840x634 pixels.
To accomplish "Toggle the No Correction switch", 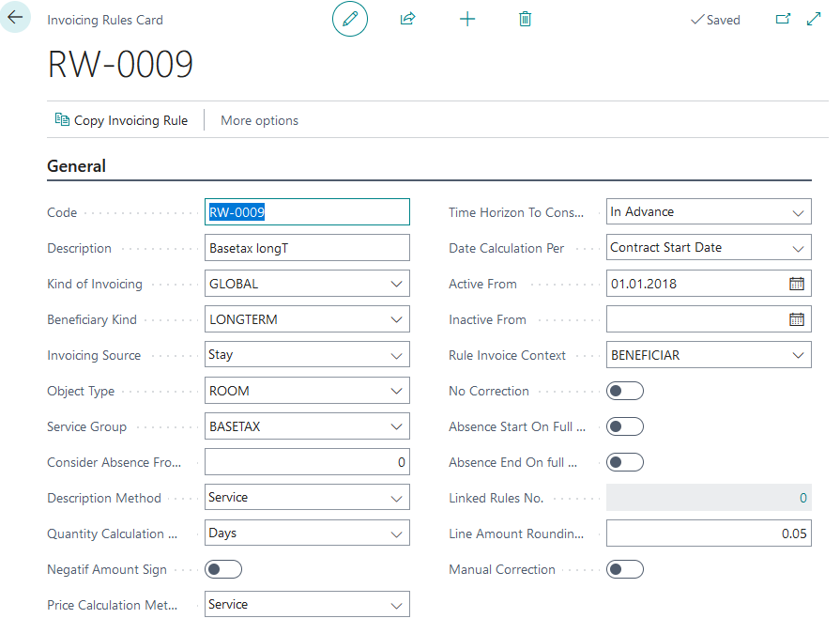I will tap(625, 391).
